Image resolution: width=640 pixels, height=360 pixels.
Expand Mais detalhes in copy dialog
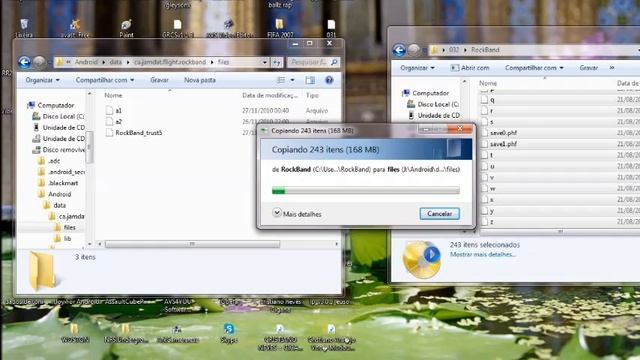(x=297, y=213)
